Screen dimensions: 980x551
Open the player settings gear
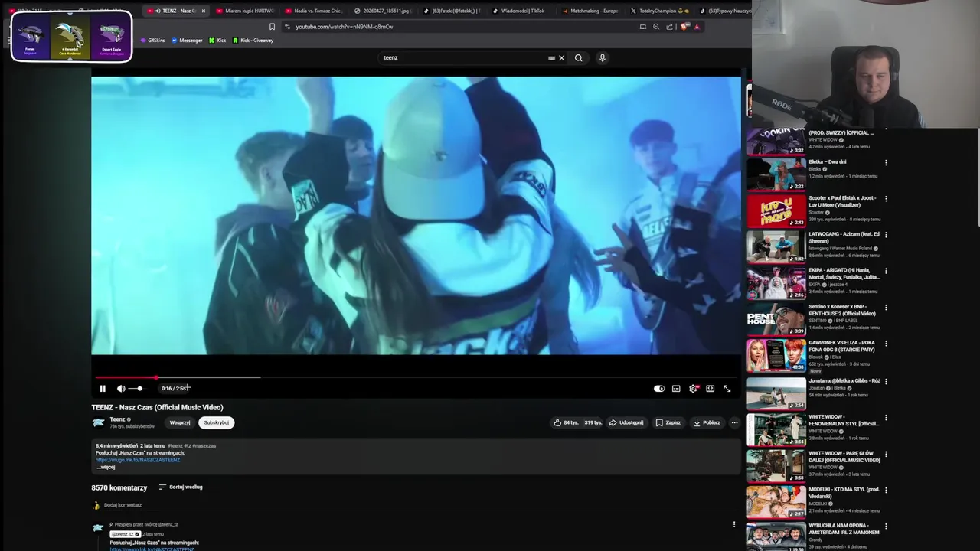(693, 389)
